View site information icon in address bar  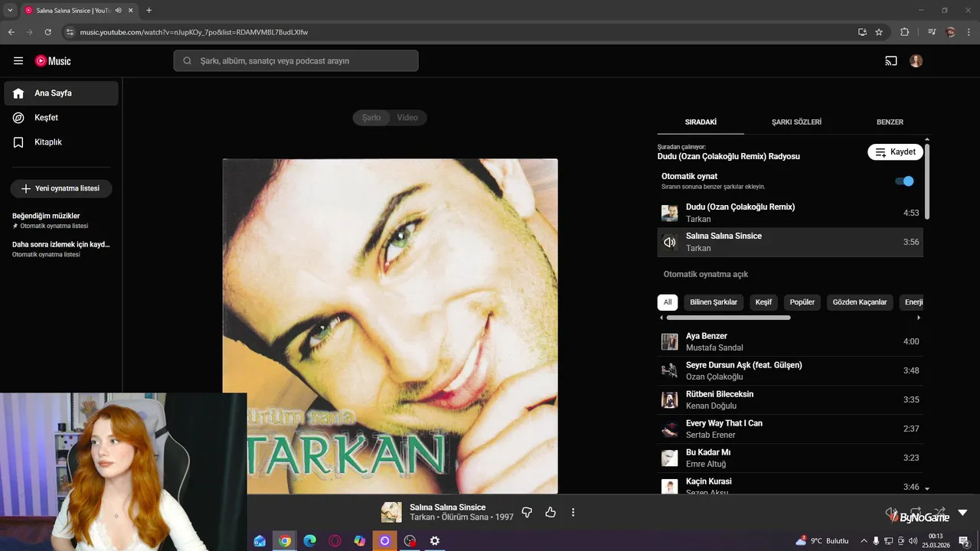(70, 32)
